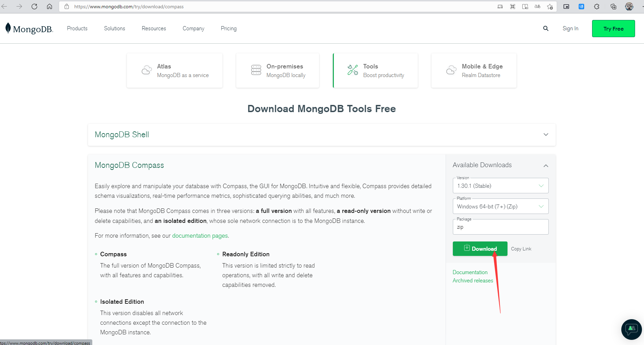Open the Solutions menu
Screen dimensions: 644x345
[114, 29]
